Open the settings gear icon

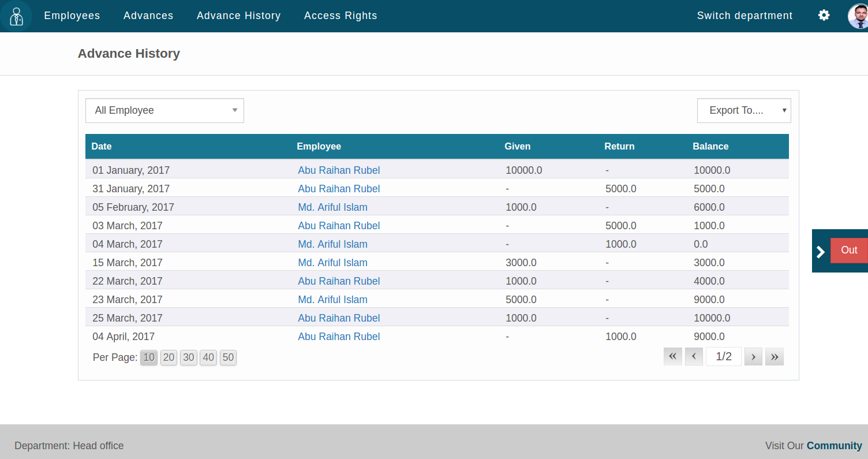[x=824, y=16]
